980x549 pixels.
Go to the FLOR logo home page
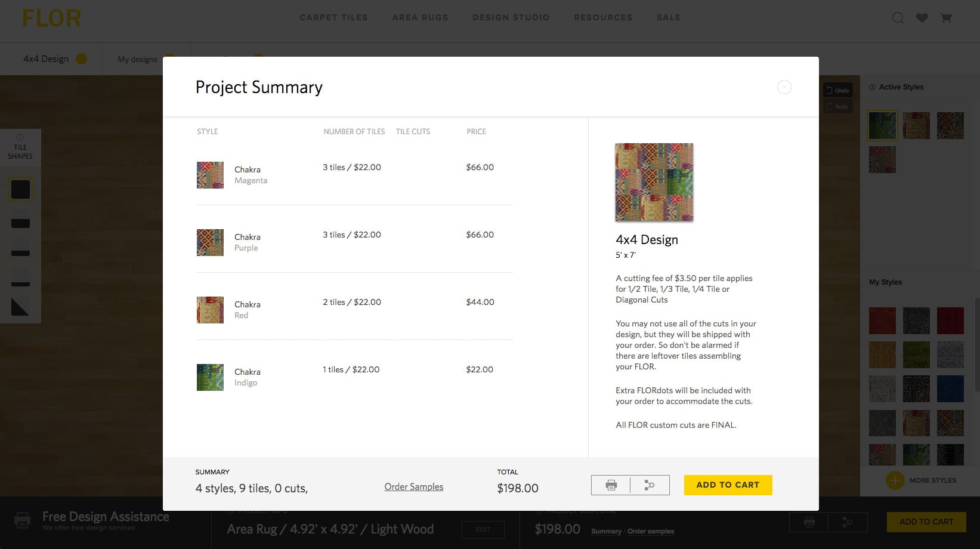(51, 18)
